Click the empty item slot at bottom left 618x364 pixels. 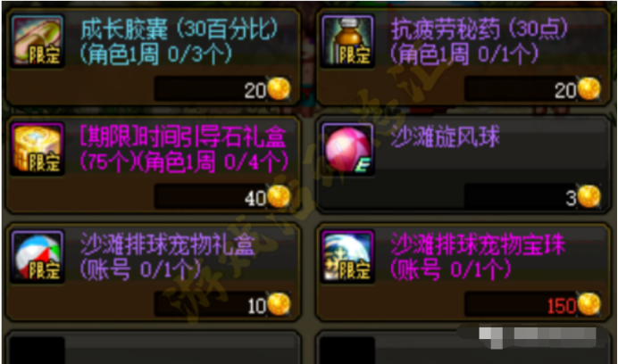point(153,348)
